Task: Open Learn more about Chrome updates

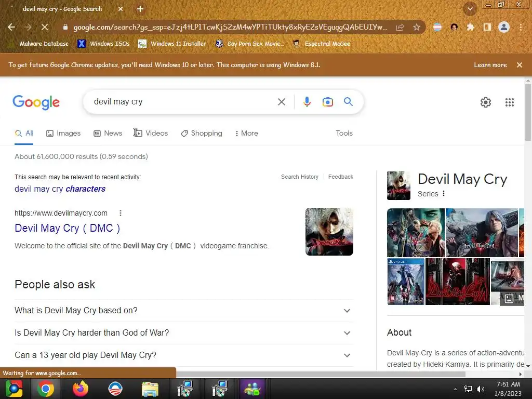Action: (490, 65)
